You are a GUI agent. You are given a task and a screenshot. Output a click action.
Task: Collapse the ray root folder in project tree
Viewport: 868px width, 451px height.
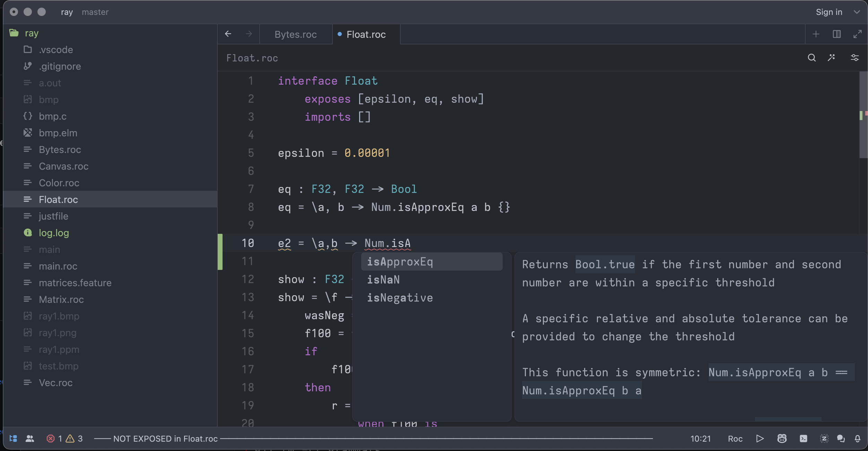(x=110, y=33)
